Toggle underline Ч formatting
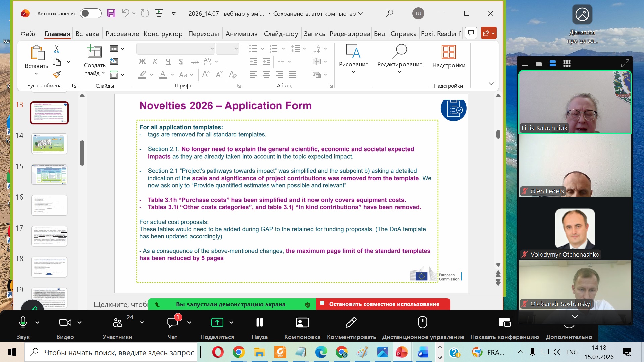The width and height of the screenshot is (644, 362). [168, 62]
